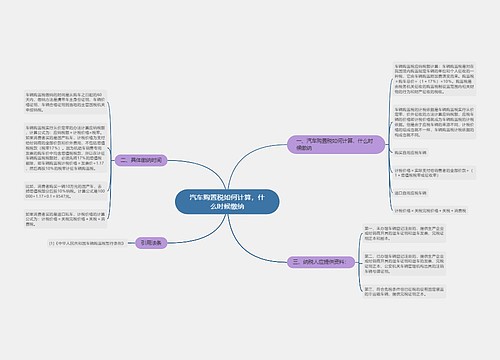500x360 pixels.
Task: Select the left example note starting with 比如
Action: pos(65,191)
